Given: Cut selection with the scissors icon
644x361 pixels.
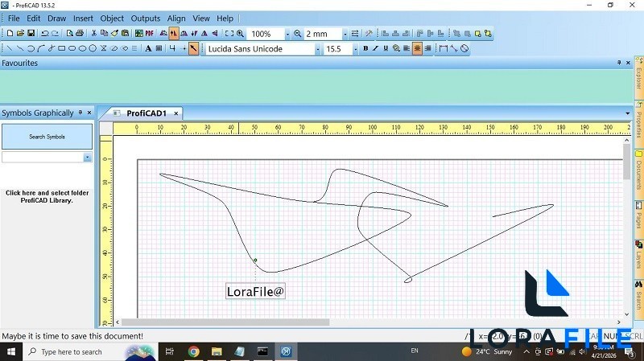Looking at the screenshot, I should [93, 33].
